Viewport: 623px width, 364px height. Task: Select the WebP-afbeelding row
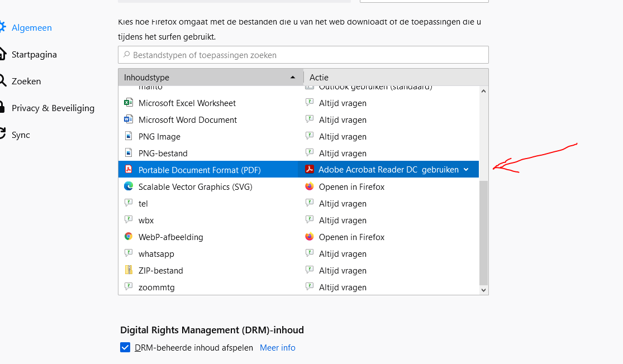(298, 237)
